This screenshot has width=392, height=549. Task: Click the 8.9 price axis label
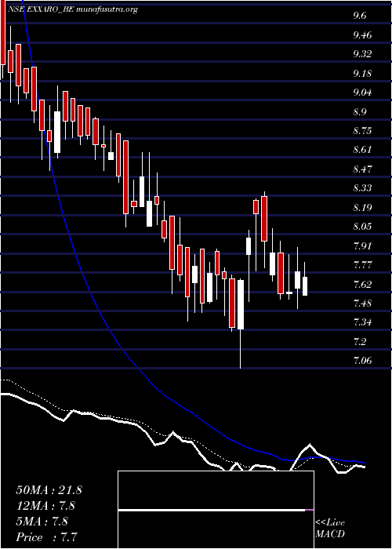click(x=359, y=111)
